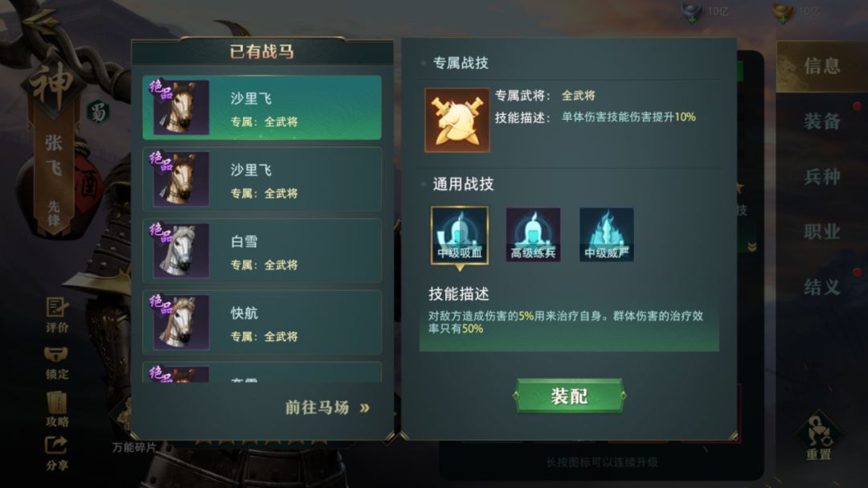
Task: Expand the double-chevron arrow behind panel
Action: pos(751,247)
